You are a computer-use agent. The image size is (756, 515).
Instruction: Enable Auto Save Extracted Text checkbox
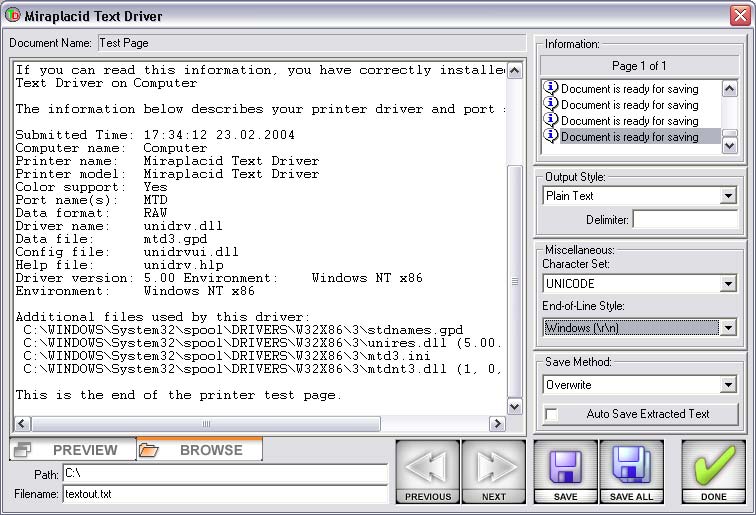point(551,414)
